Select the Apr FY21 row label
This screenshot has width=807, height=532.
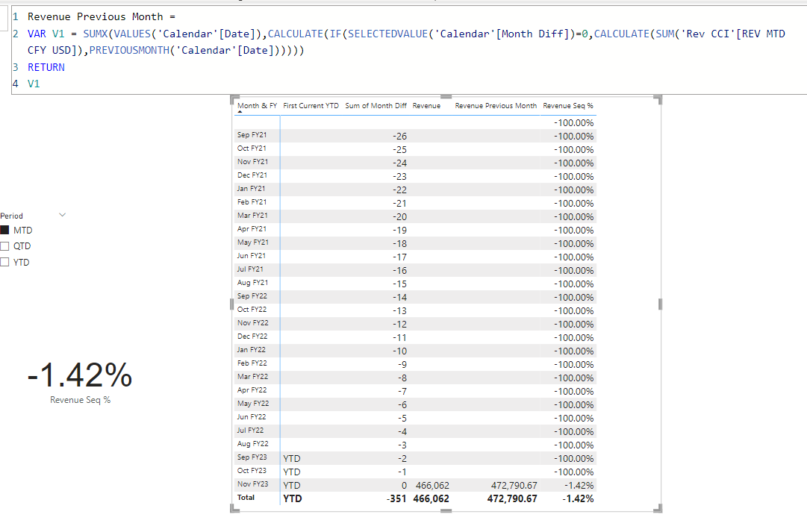[252, 228]
